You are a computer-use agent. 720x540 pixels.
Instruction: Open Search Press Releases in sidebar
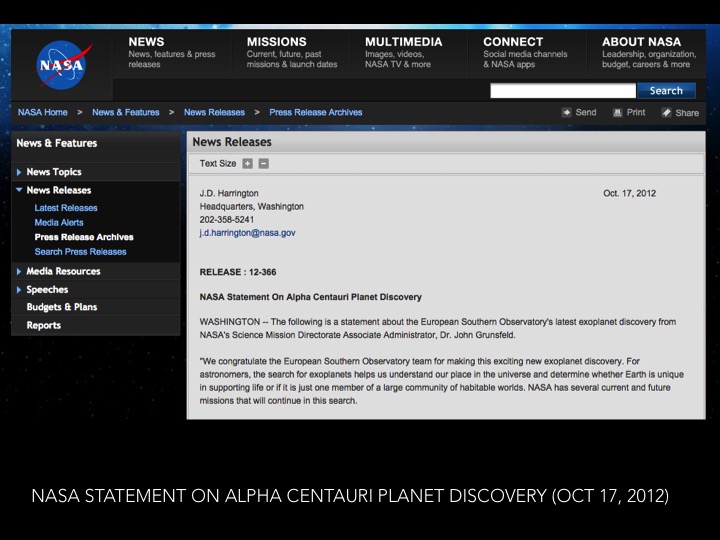pos(80,252)
